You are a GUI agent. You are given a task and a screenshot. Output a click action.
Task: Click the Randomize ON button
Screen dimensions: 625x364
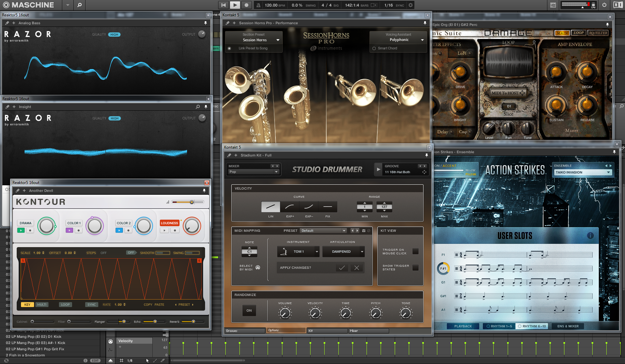pos(249,311)
